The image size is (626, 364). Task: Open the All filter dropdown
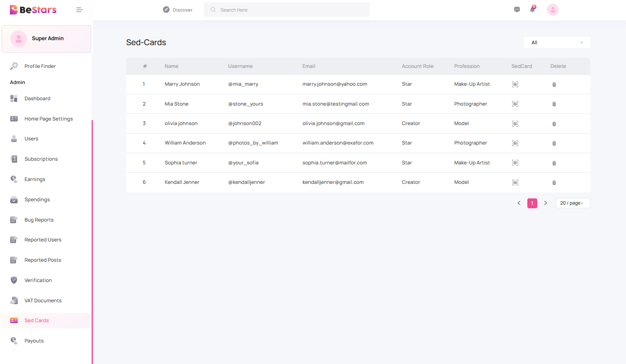[x=556, y=43]
